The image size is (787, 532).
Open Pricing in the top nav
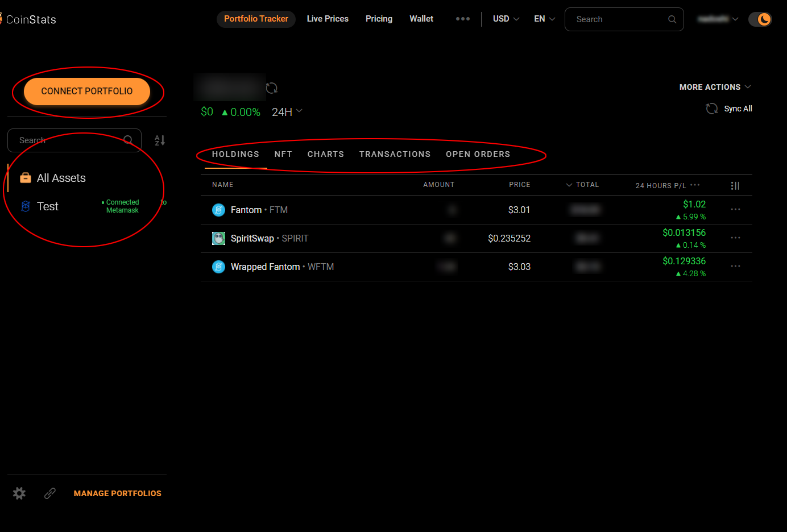tap(379, 19)
